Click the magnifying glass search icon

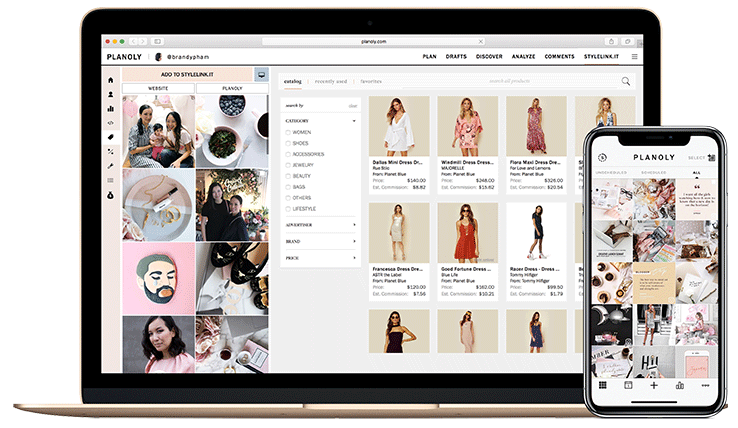click(x=626, y=81)
